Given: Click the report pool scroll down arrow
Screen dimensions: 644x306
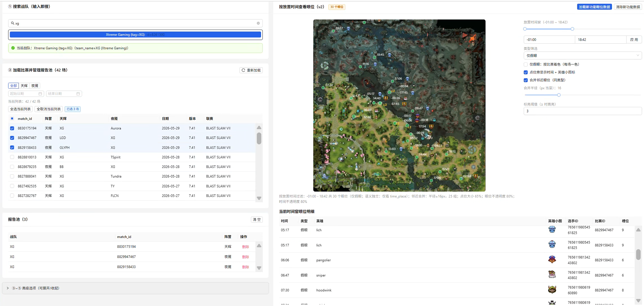Looking at the screenshot, I should 259,268.
